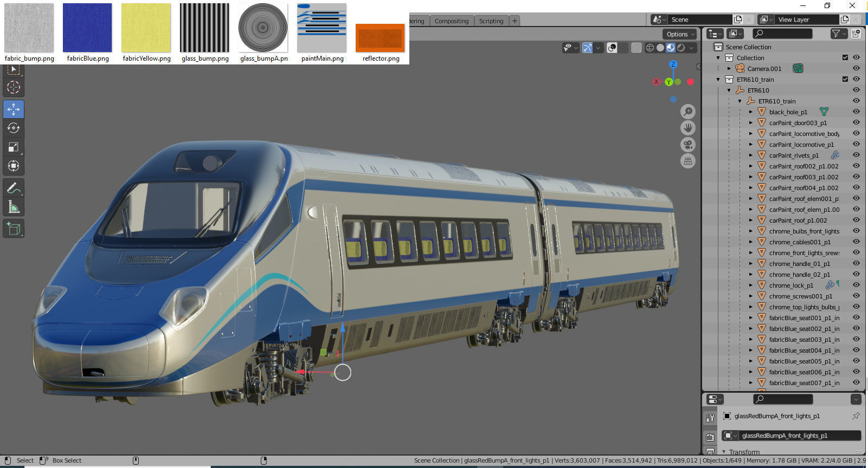Open the viewport Options dropdown
This screenshot has height=468, width=868.
point(679,34)
